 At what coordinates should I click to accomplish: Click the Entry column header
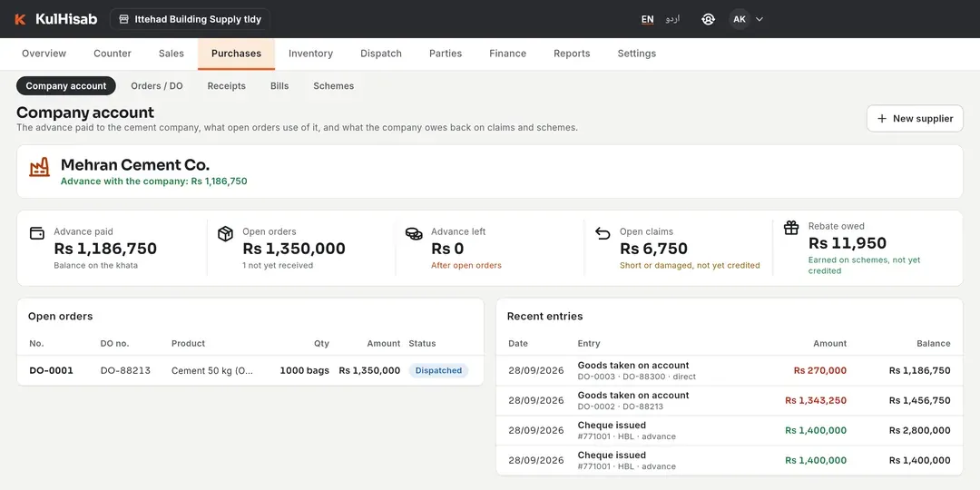[x=589, y=344]
